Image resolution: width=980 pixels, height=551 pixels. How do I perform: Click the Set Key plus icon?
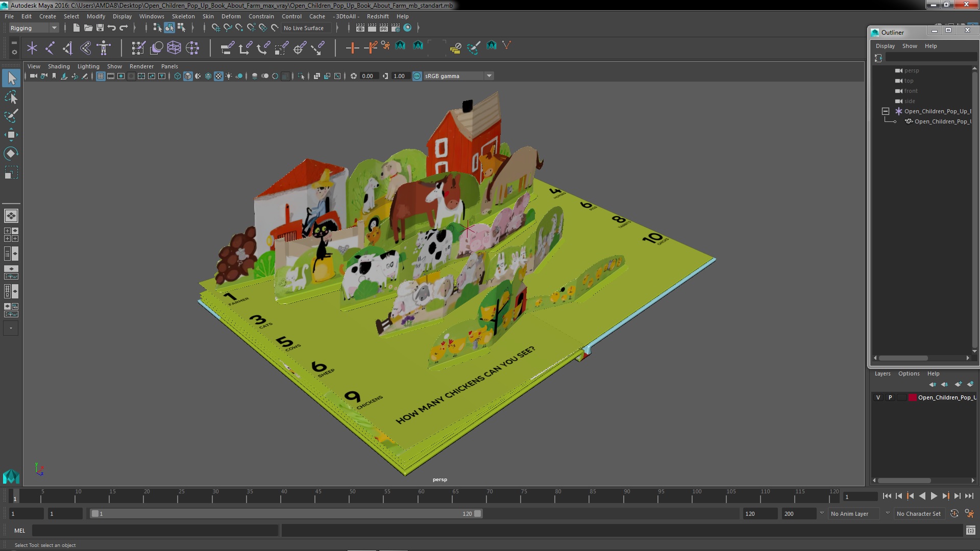352,48
